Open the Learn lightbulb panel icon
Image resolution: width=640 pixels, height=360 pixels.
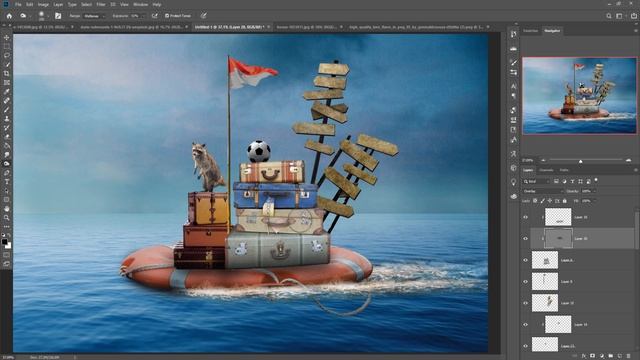(x=513, y=182)
